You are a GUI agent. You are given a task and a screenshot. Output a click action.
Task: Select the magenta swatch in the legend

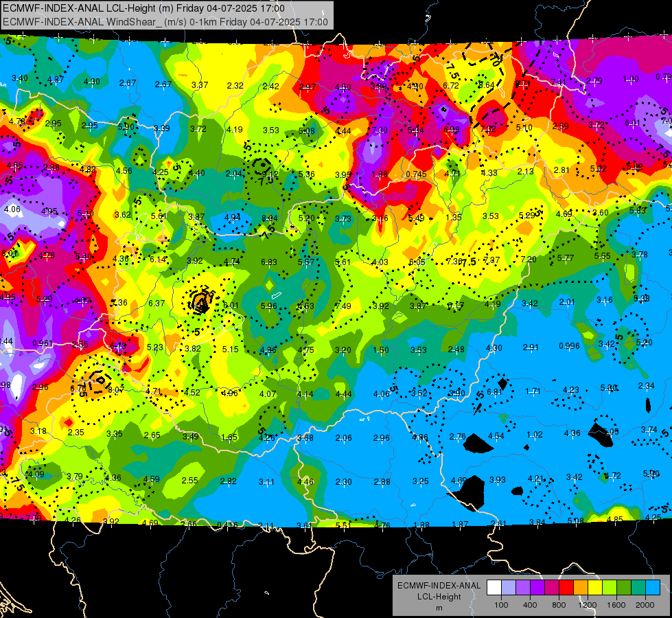(552, 587)
